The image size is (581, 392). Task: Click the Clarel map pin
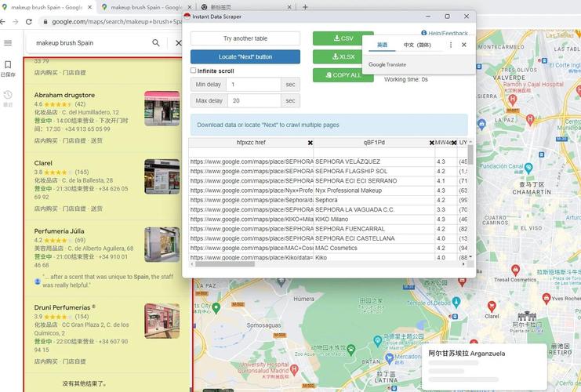pyautogui.click(x=492, y=307)
